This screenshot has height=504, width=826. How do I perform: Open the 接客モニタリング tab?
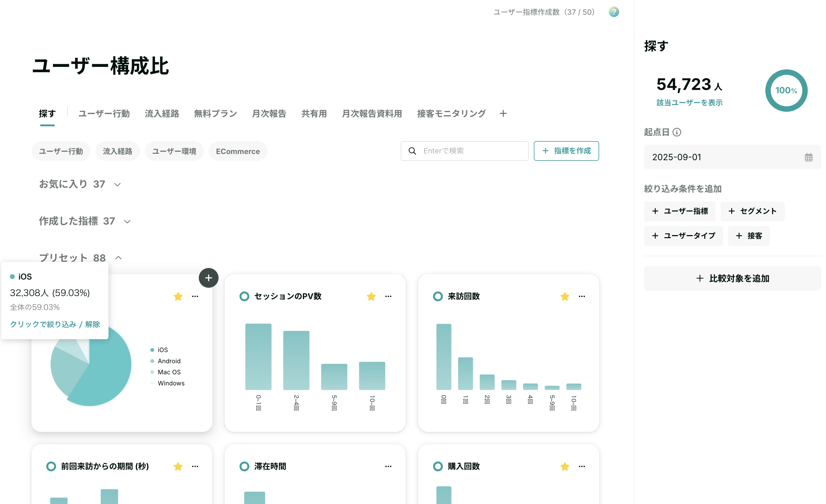coord(451,114)
